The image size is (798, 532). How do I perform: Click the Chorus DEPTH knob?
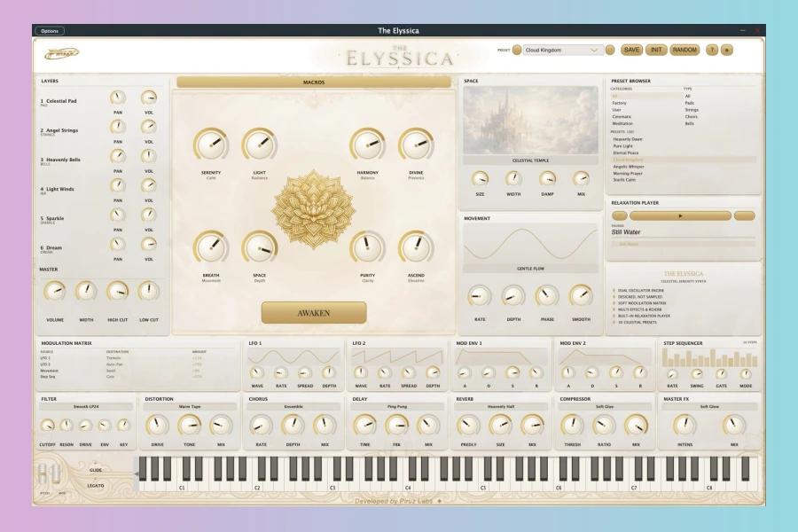(293, 425)
